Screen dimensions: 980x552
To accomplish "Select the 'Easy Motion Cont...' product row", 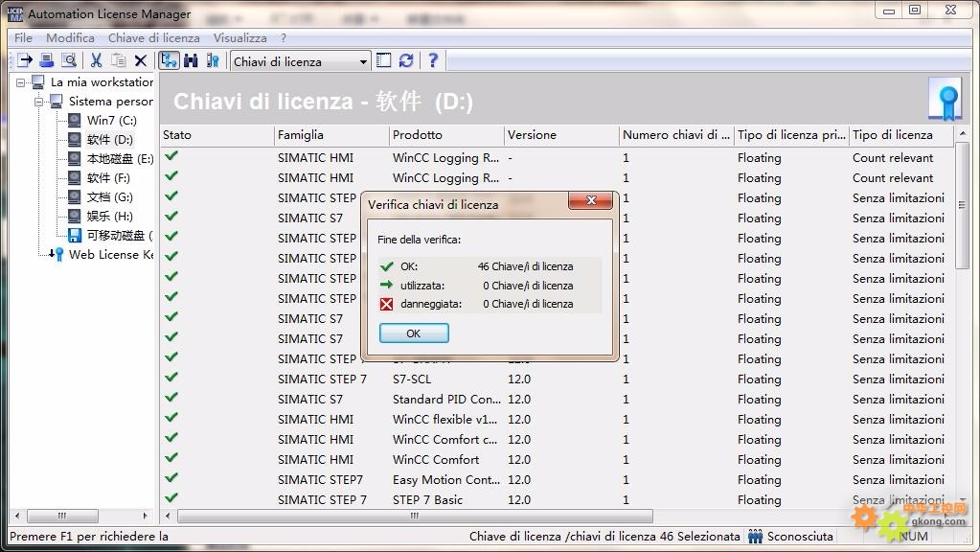I will [x=558, y=479].
